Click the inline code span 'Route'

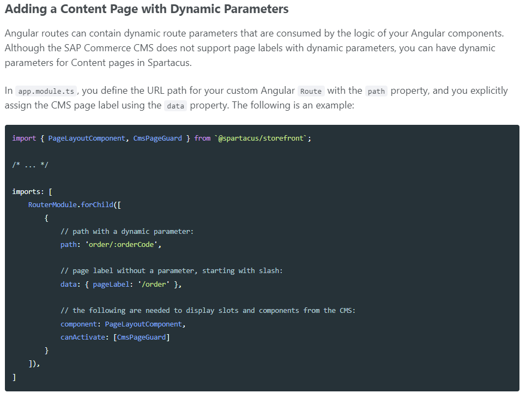[311, 91]
